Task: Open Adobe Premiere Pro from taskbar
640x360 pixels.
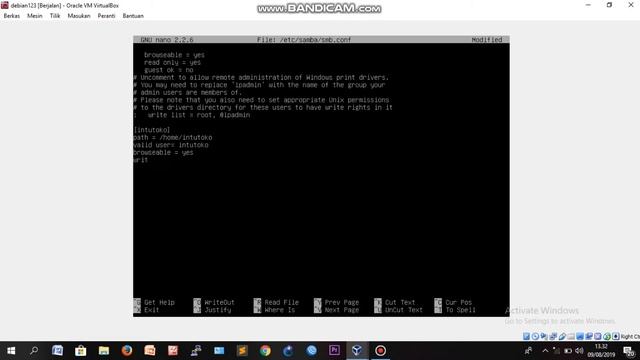Action: (x=334, y=351)
